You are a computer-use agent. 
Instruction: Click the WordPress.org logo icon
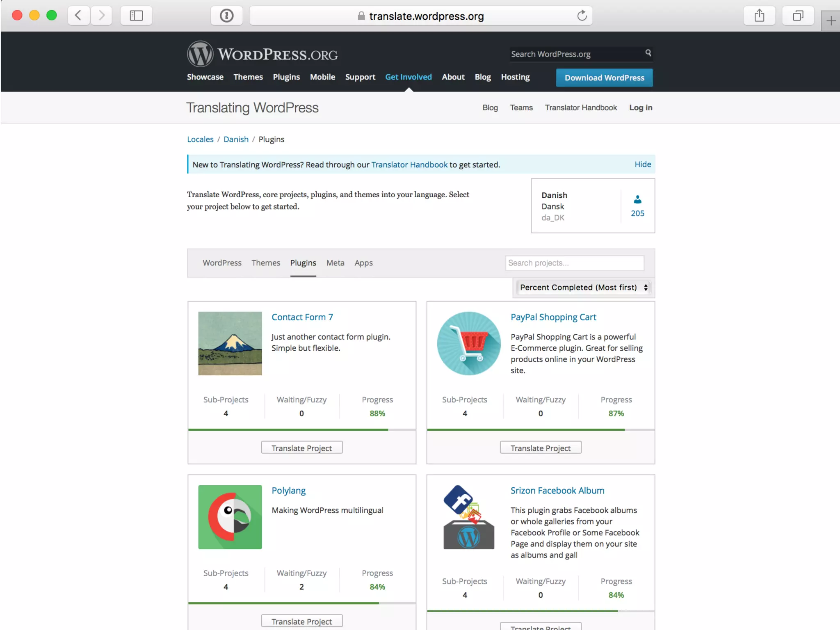point(200,54)
